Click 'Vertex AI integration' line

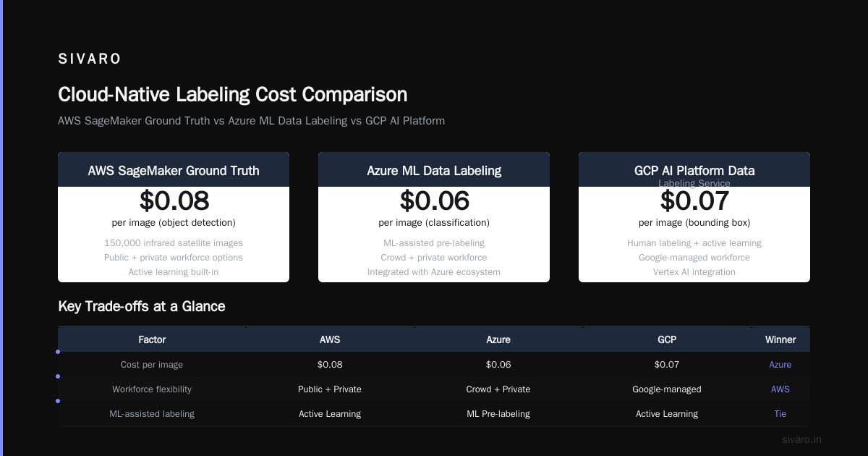pyautogui.click(x=694, y=272)
